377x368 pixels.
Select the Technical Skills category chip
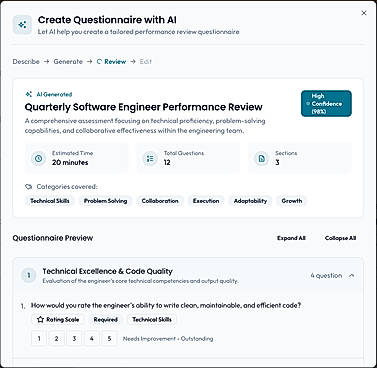pos(50,201)
